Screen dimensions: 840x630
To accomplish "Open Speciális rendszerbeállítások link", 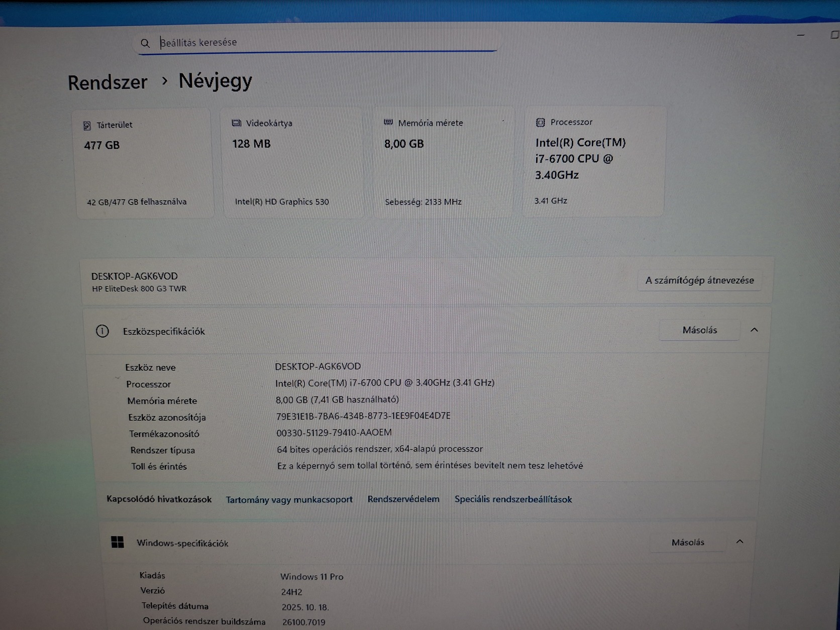I will tap(513, 499).
